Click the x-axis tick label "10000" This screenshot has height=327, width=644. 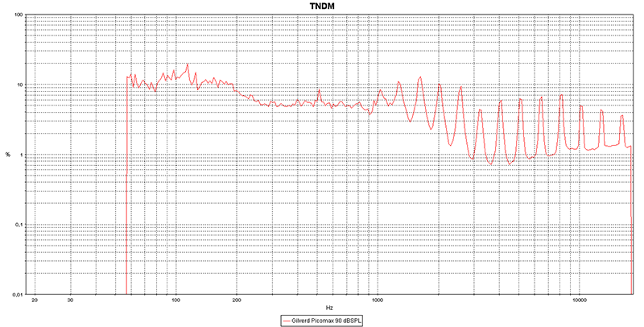tap(579, 300)
